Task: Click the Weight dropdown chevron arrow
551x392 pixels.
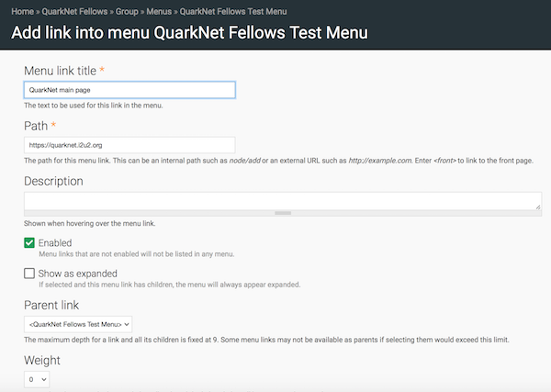Action: tap(44, 379)
